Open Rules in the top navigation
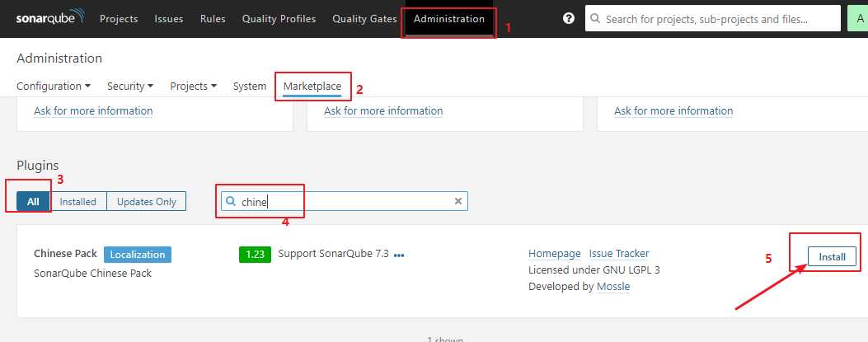The image size is (868, 342). tap(213, 19)
